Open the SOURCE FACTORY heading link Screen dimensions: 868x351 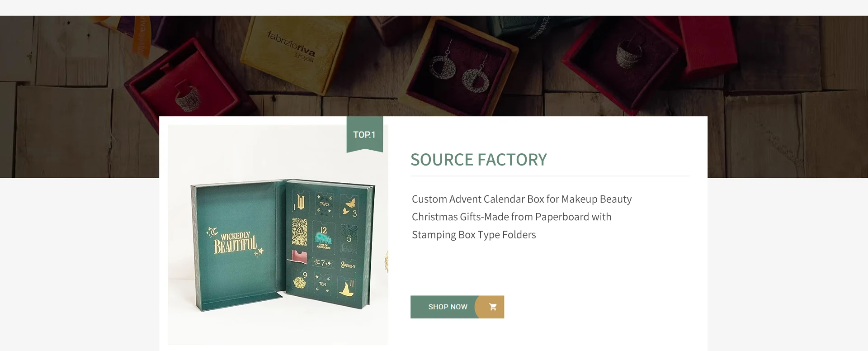point(478,160)
